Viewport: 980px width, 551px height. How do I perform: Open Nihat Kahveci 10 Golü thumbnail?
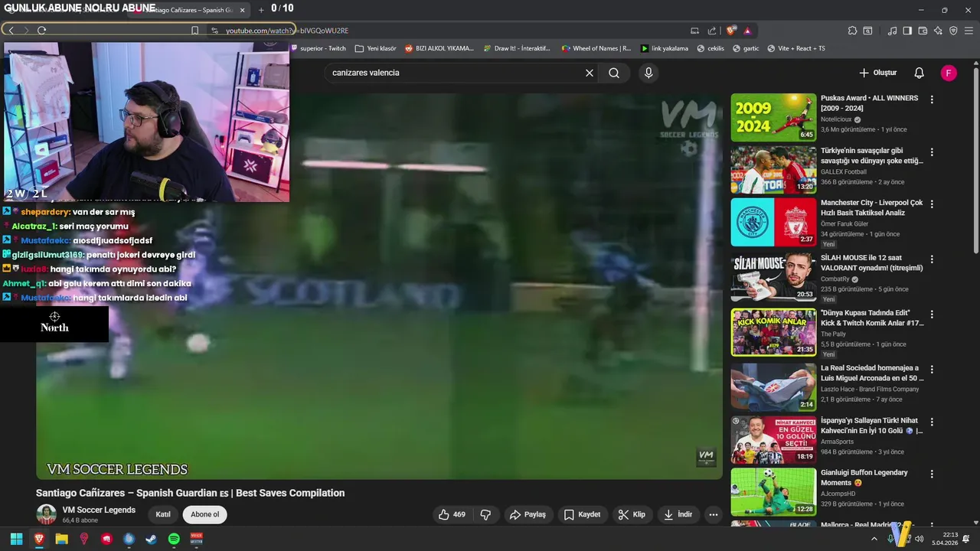[773, 440]
